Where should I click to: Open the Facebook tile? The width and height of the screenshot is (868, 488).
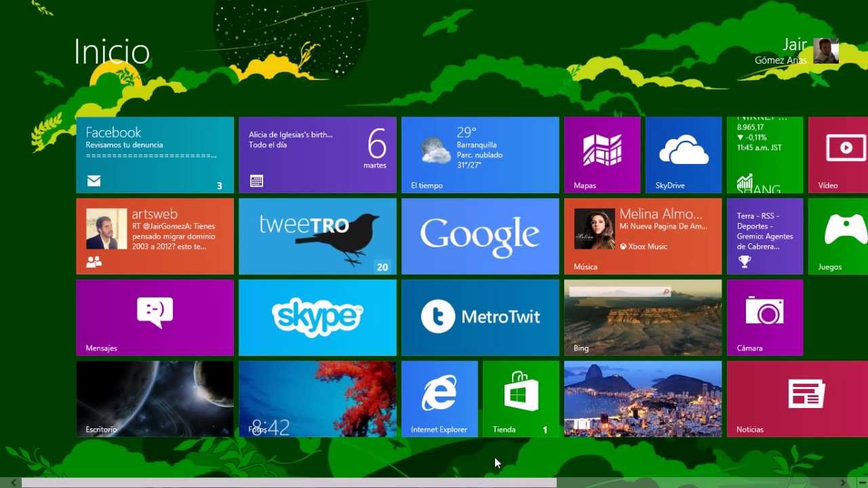(155, 155)
